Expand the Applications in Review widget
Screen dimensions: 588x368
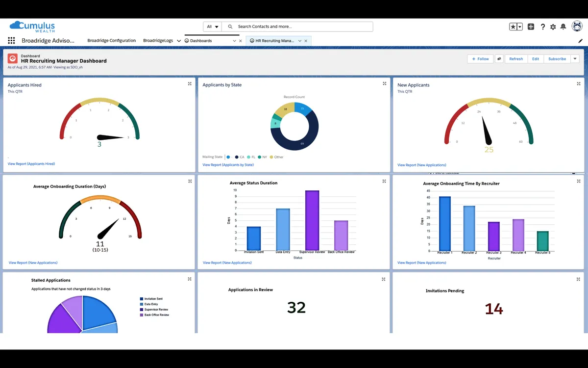pos(384,279)
